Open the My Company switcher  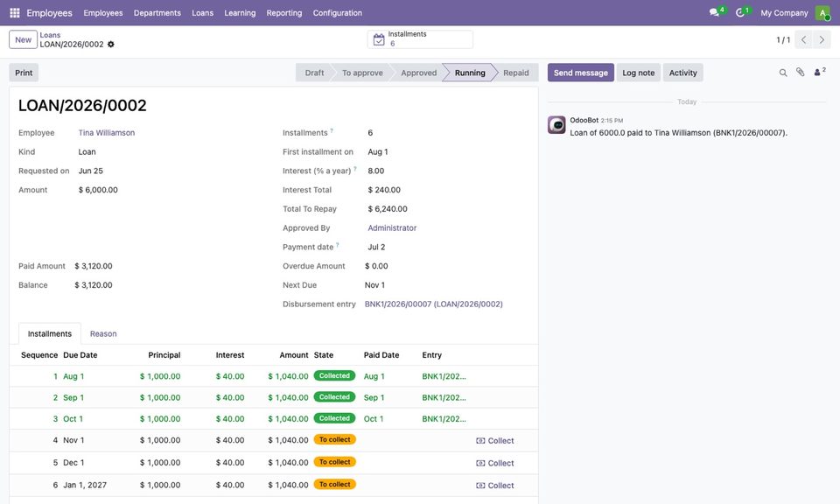(x=784, y=13)
